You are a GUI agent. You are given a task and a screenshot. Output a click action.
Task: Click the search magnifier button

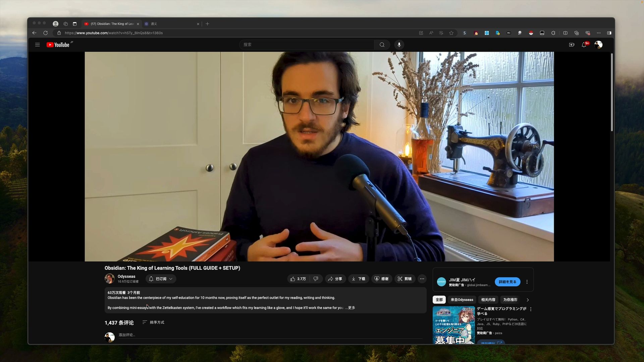(x=382, y=45)
